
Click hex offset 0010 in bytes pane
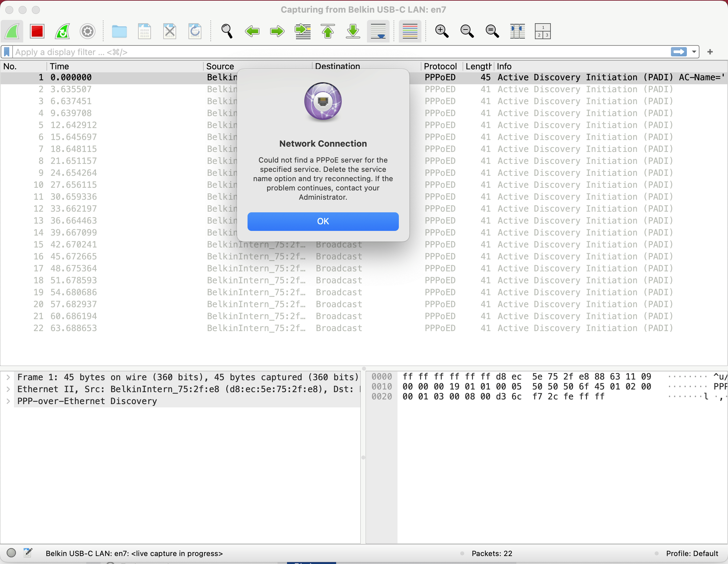coord(382,387)
